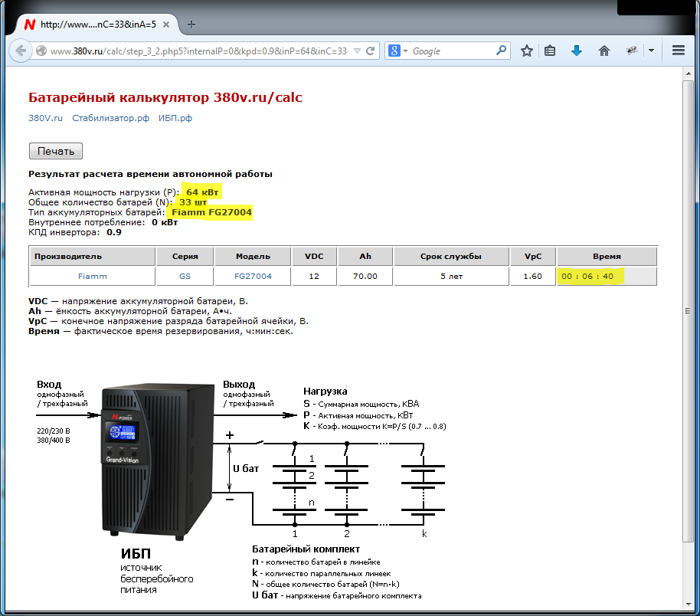Go to the browser home page icon
The height and width of the screenshot is (616, 700).
click(x=604, y=51)
